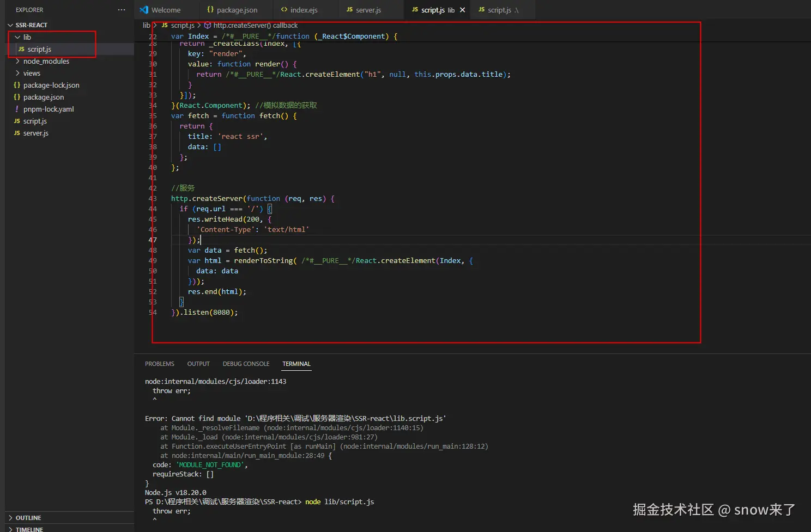Viewport: 811px width, 532px height.
Task: Click the http.createServer function line
Action: click(x=253, y=198)
